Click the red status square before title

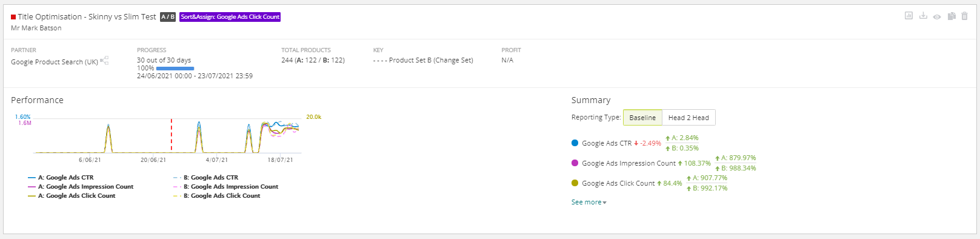(13, 17)
